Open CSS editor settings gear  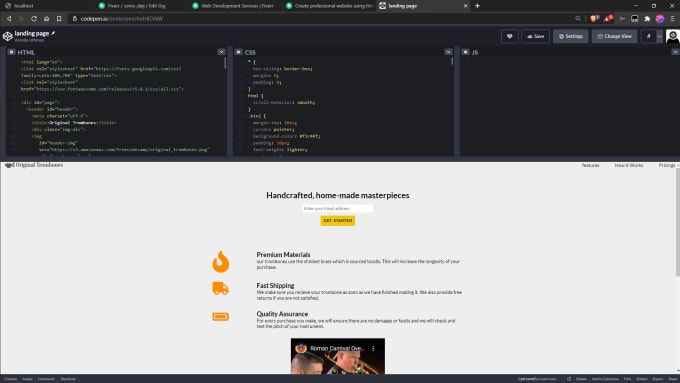click(x=239, y=52)
